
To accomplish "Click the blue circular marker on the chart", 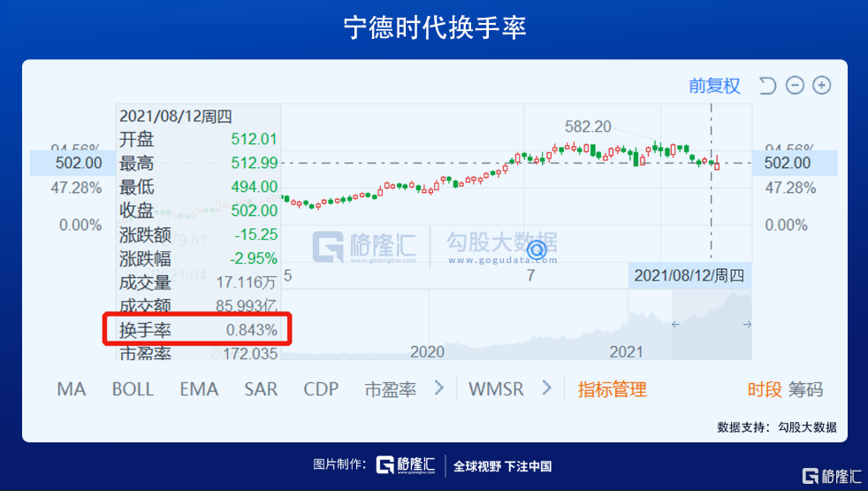I will 537,250.
